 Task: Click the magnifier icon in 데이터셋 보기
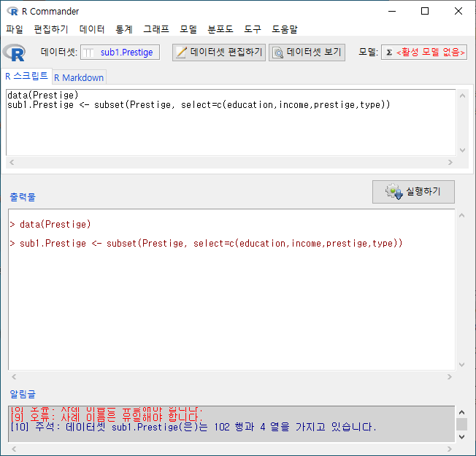pyautogui.click(x=277, y=53)
